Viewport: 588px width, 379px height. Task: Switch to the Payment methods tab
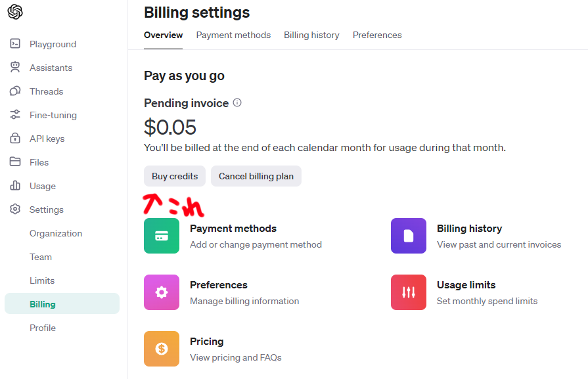(x=233, y=35)
